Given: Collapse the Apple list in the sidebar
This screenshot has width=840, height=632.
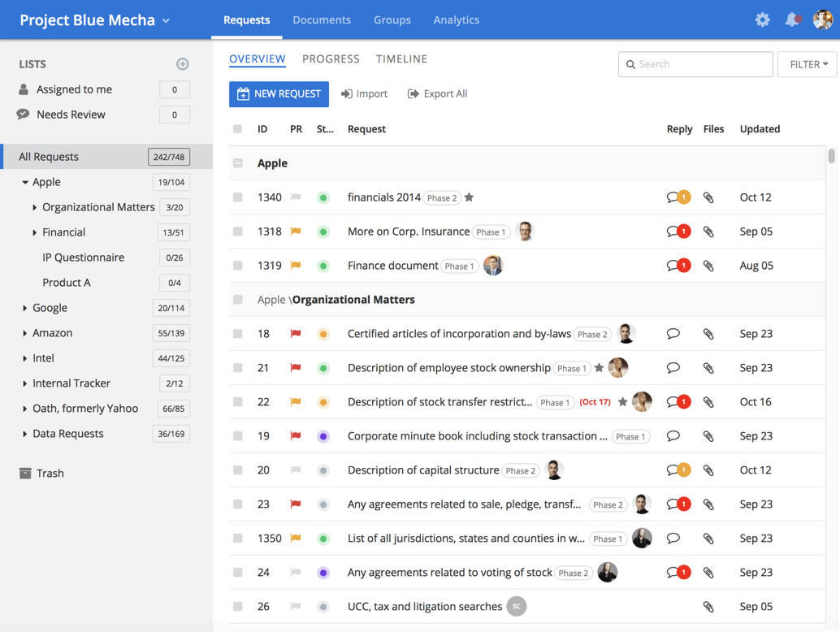Looking at the screenshot, I should (25, 182).
